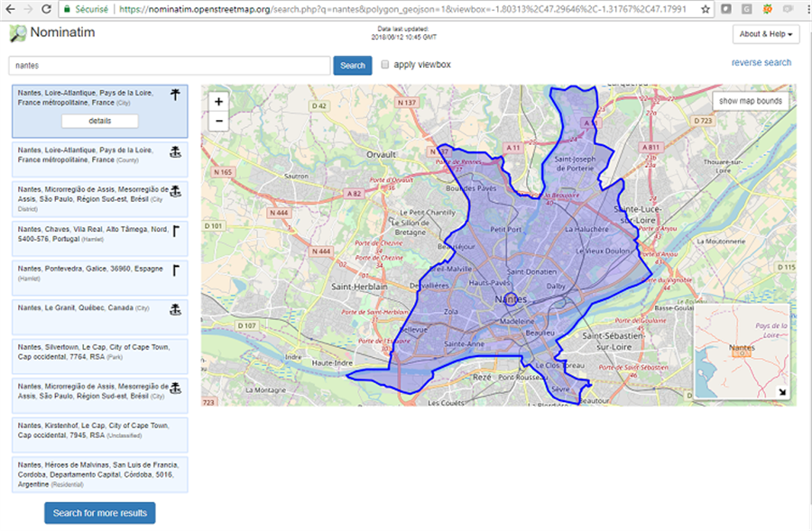Viewport: 812px width, 531px height.
Task: Click the D 101 road shield
Action: point(213,225)
